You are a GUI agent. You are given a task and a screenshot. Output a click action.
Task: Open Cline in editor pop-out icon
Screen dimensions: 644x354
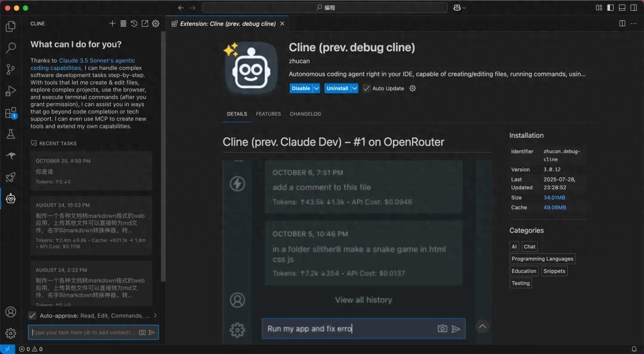145,23
